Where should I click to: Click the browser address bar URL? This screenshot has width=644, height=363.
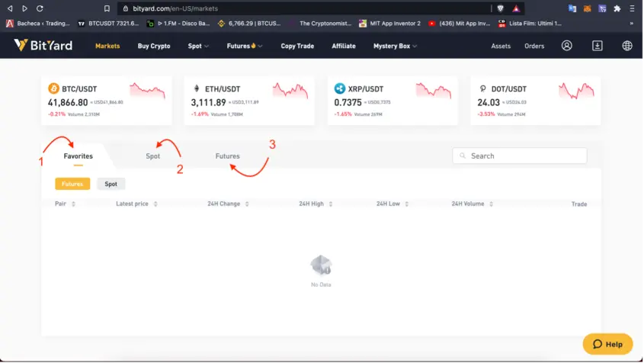[x=175, y=8]
